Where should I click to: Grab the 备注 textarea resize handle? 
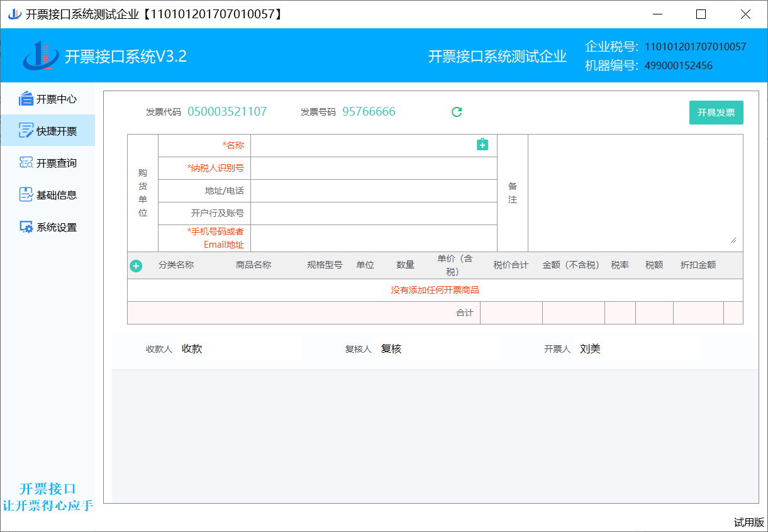tap(733, 240)
